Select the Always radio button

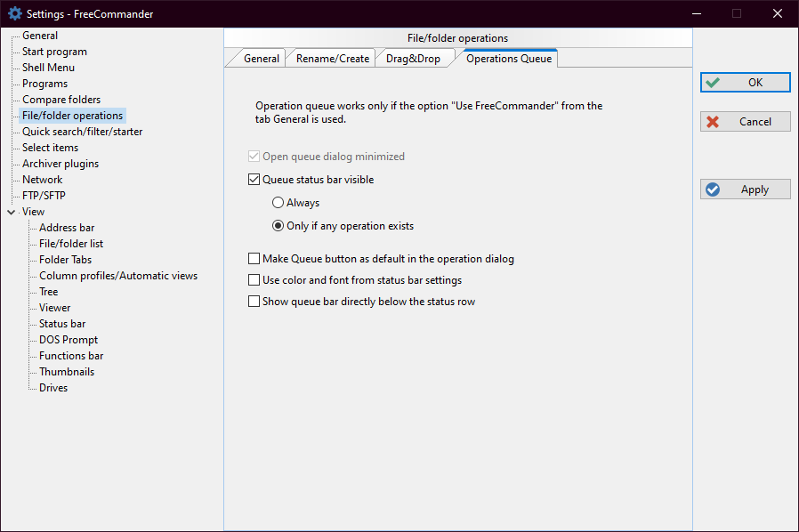(278, 203)
